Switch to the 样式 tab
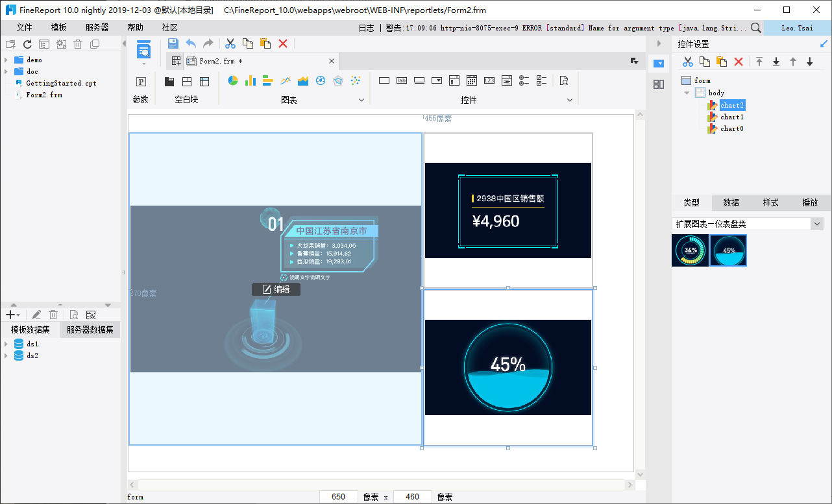 pos(770,202)
